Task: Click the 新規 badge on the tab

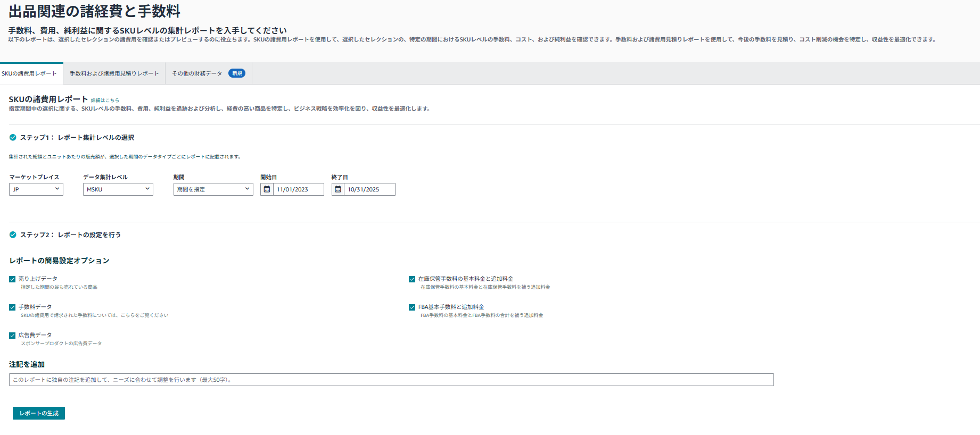Action: [x=237, y=73]
